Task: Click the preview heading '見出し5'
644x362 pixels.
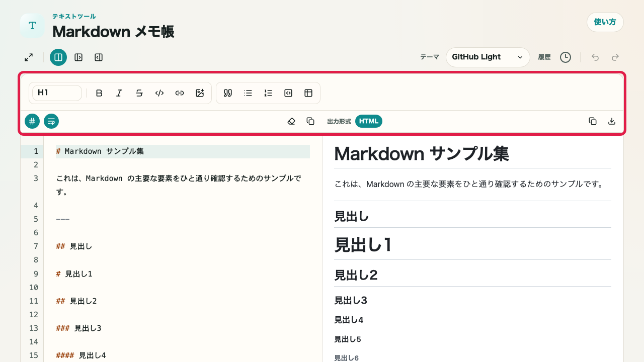Action: click(348, 339)
